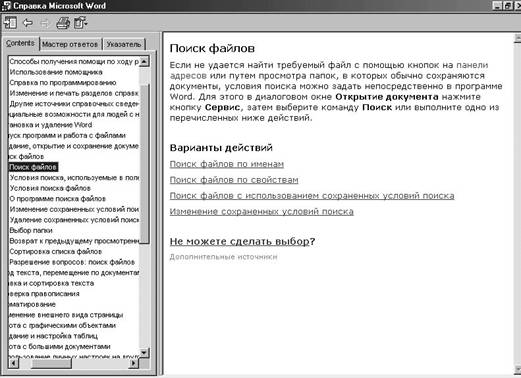Screen dimensions: 521x378
Task: Select tree item Использование помощника
Action: click(56, 72)
